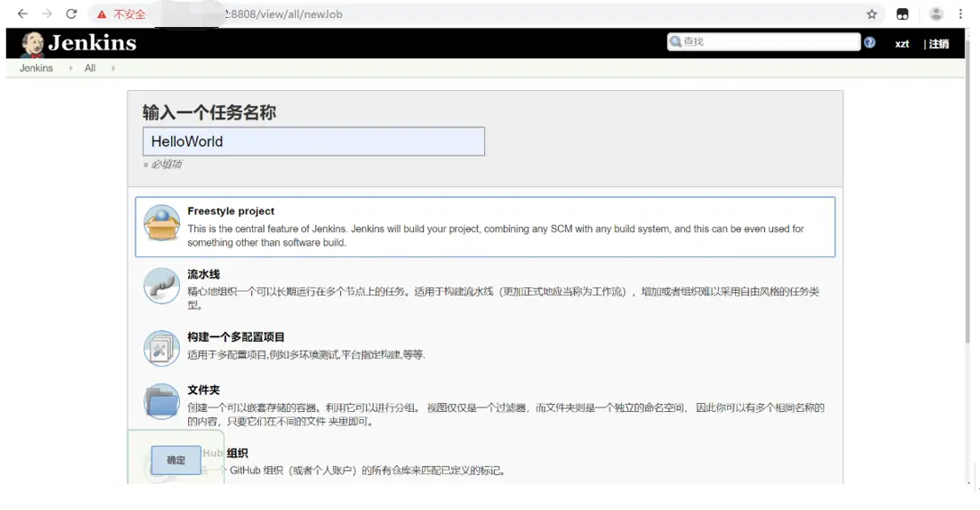Click the 文件夹 description text
The image size is (980, 510).
(x=506, y=415)
